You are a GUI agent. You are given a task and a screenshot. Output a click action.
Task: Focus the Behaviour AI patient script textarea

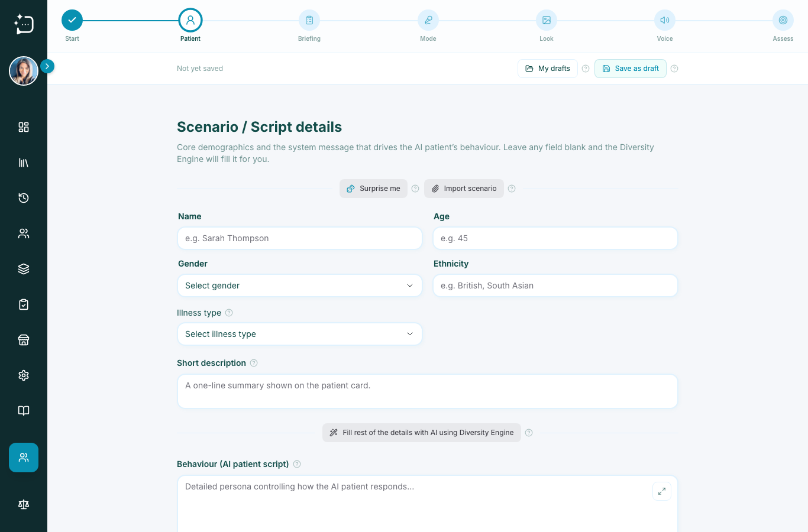click(x=428, y=504)
